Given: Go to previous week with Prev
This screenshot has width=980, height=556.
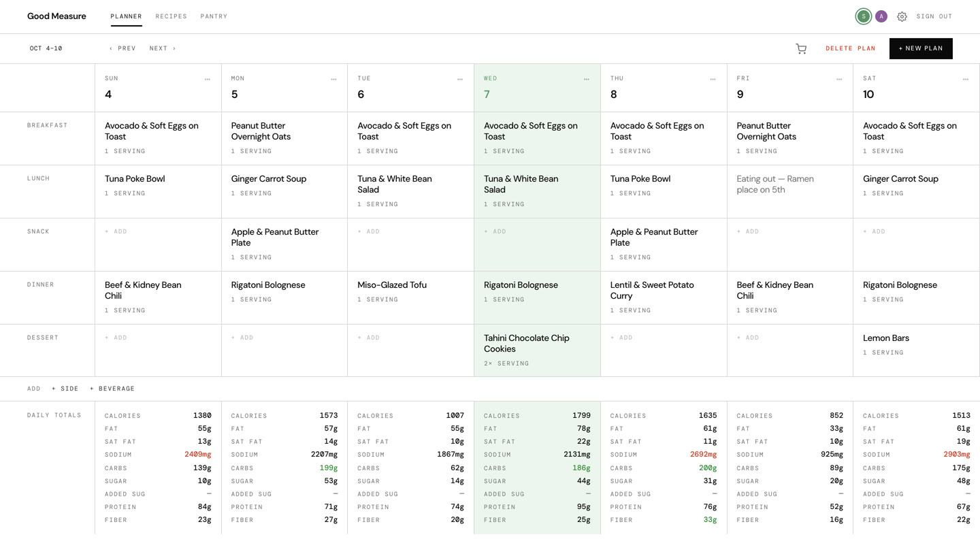Looking at the screenshot, I should (122, 48).
